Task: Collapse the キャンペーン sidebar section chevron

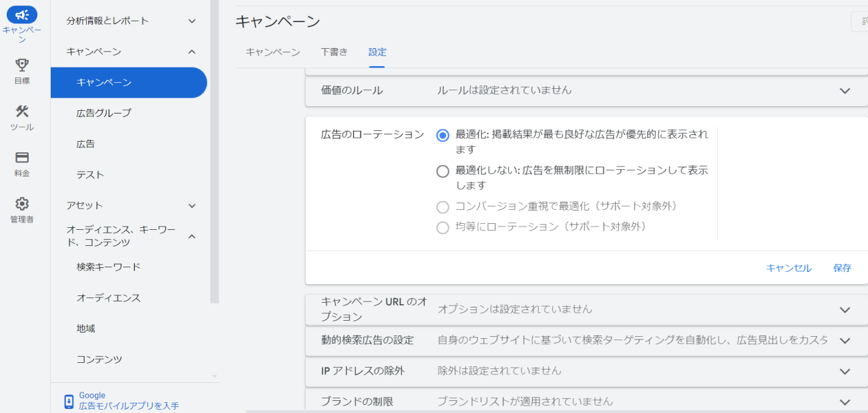Action: 192,51
